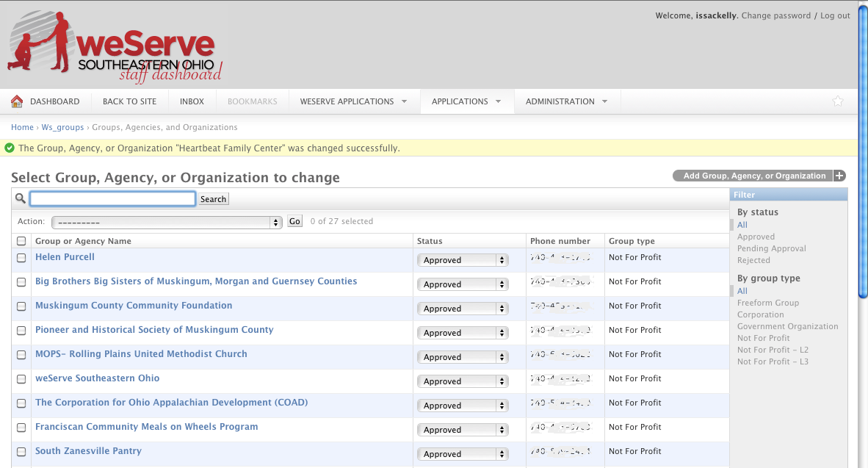Open status dropdown for MOPS- Rolling Plains

point(463,357)
